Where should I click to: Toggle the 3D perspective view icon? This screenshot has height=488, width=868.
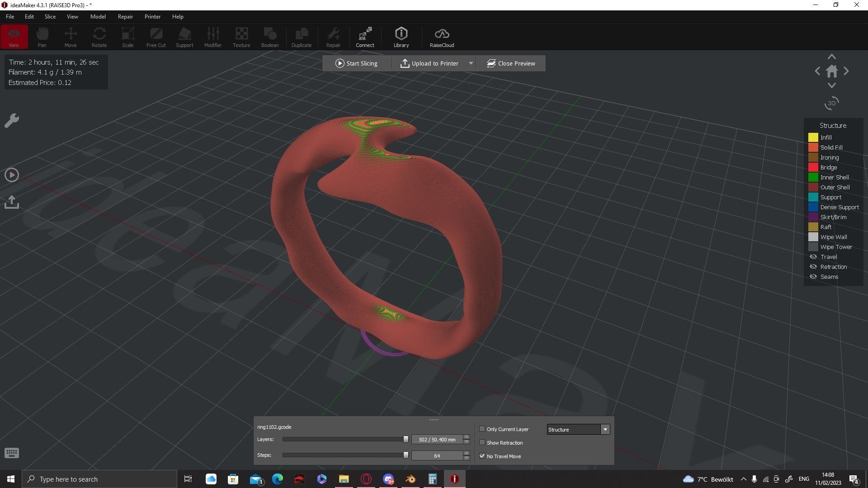(832, 103)
